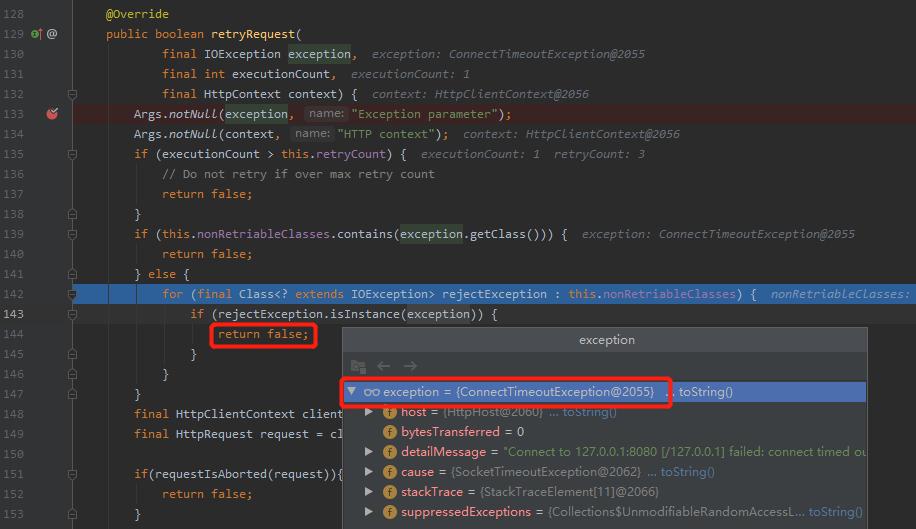Click this.retryCount on line 135

coord(334,154)
